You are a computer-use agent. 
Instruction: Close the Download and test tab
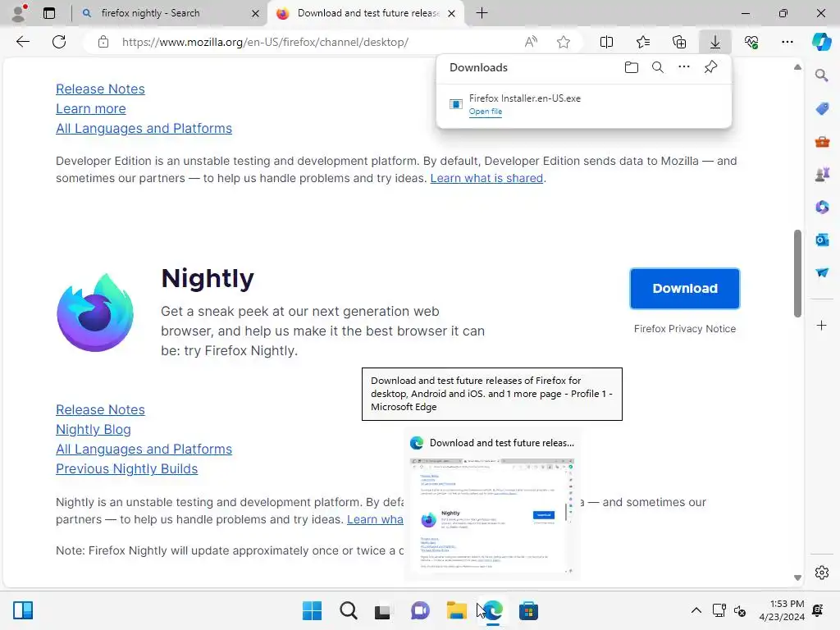[452, 13]
